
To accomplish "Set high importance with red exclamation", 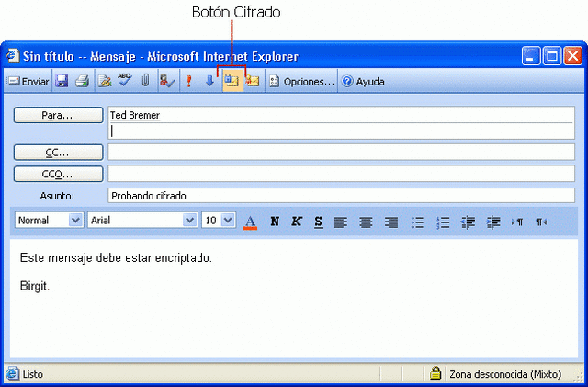I will click(x=189, y=81).
